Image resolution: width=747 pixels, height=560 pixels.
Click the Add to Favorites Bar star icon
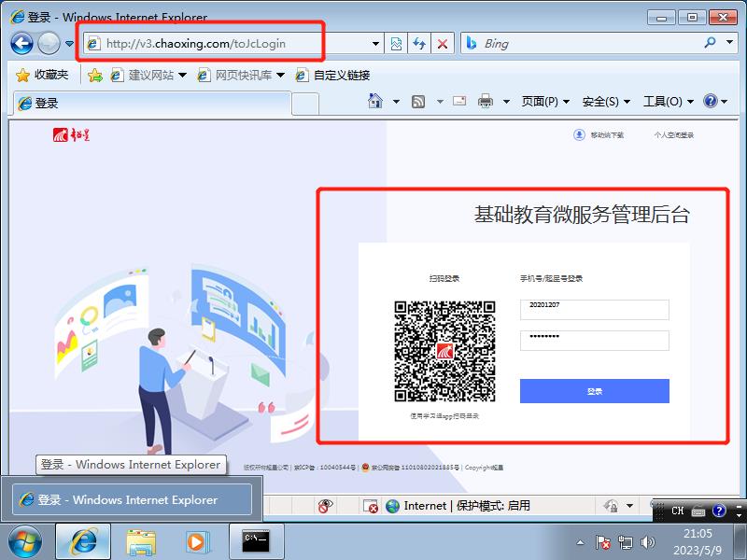95,75
